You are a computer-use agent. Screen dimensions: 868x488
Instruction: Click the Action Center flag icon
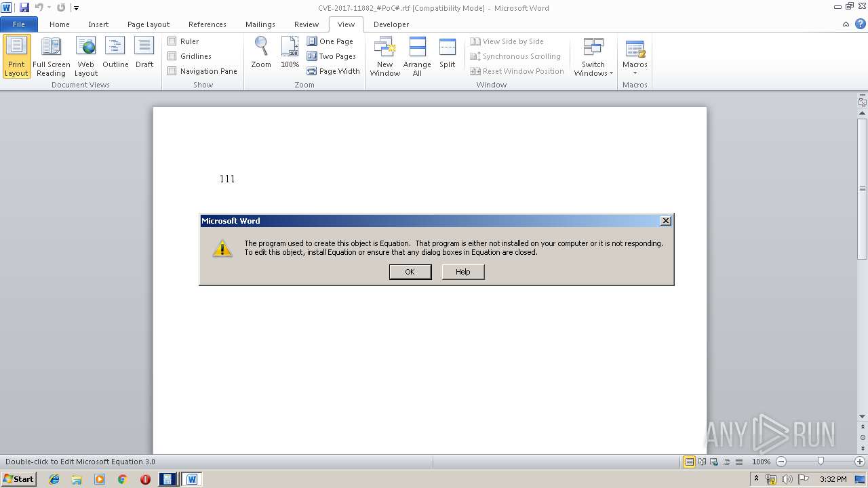(x=804, y=479)
